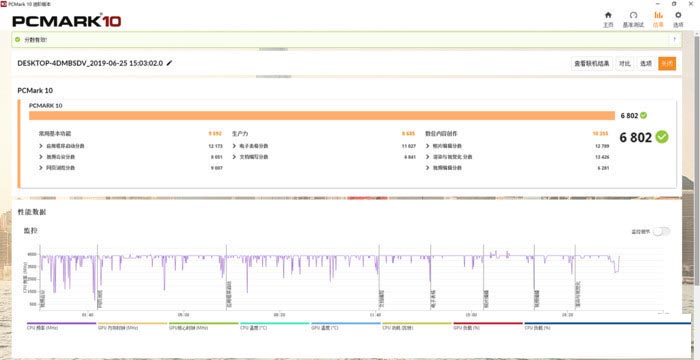Click the PCMark 10 logo

point(67,21)
